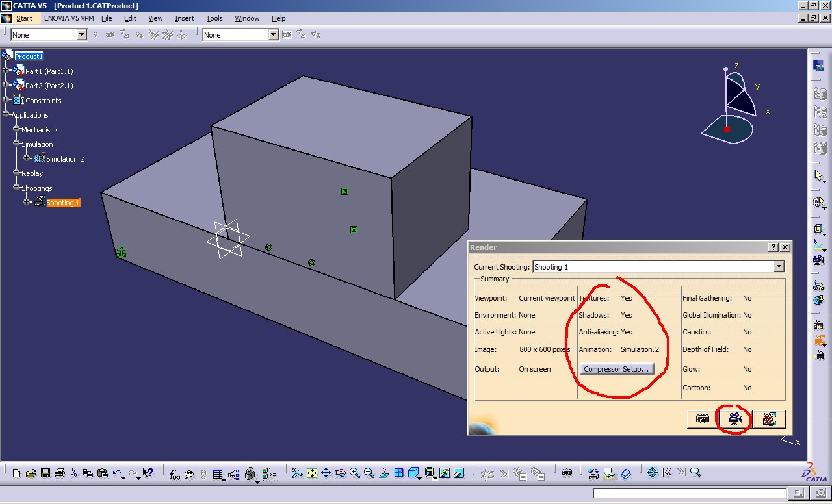
Task: Click the magnifier Find icon at toolbar end
Action: pyautogui.click(x=695, y=473)
